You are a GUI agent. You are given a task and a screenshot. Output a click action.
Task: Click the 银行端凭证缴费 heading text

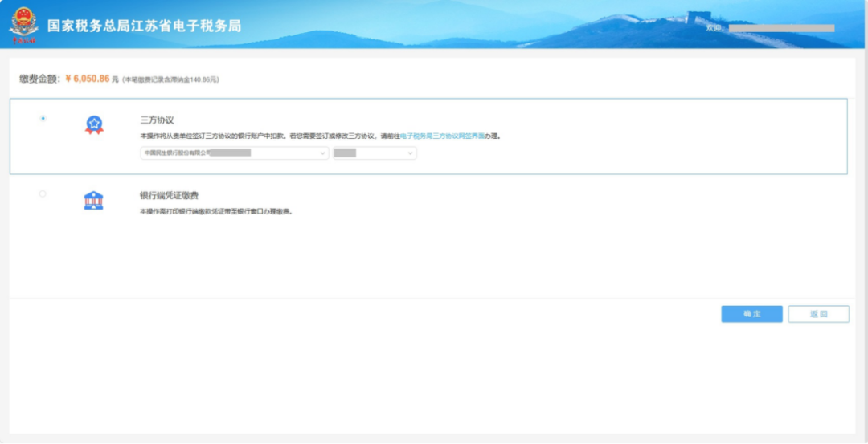(x=170, y=195)
